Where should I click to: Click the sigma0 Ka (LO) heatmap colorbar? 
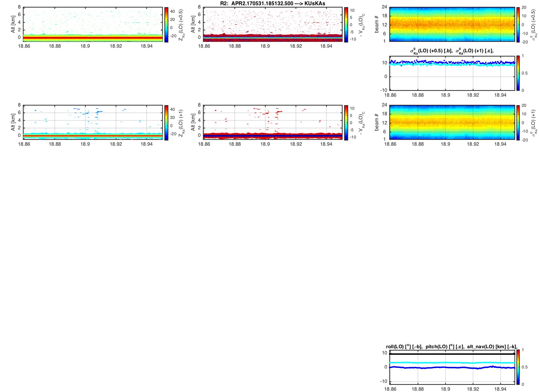pyautogui.click(x=518, y=122)
